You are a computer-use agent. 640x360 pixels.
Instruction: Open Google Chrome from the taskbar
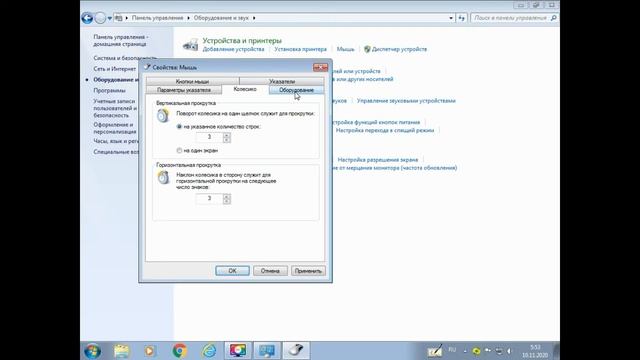[x=180, y=351]
